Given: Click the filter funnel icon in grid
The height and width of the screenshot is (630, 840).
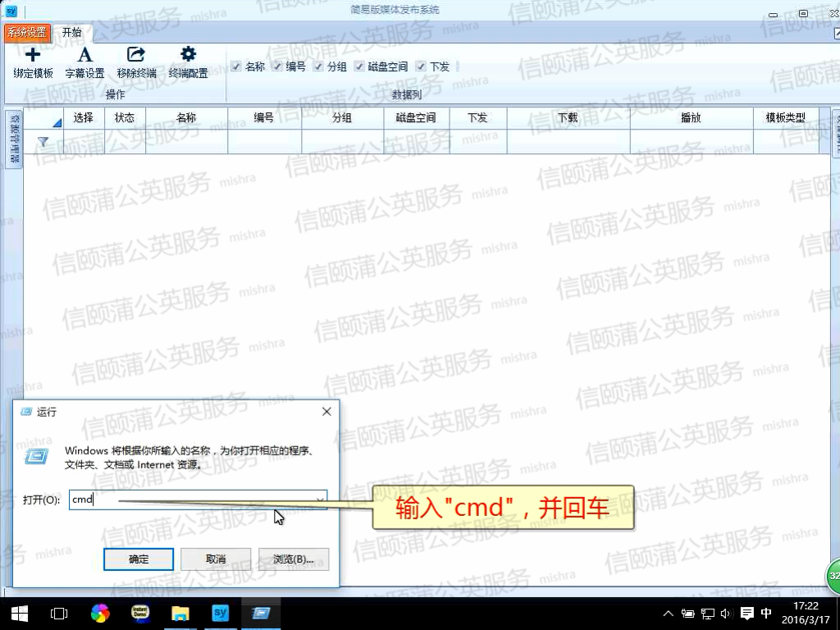Looking at the screenshot, I should click(43, 142).
